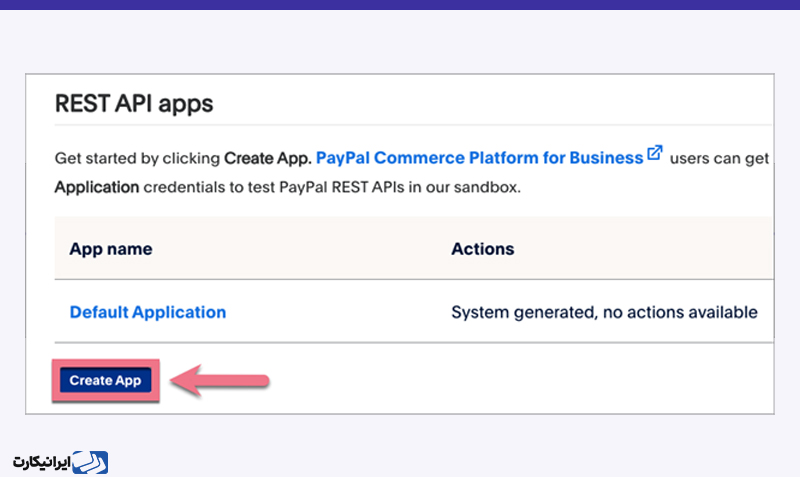Click the bold 'Application' word in description
Viewport: 800px width, 477px height.
click(97, 187)
